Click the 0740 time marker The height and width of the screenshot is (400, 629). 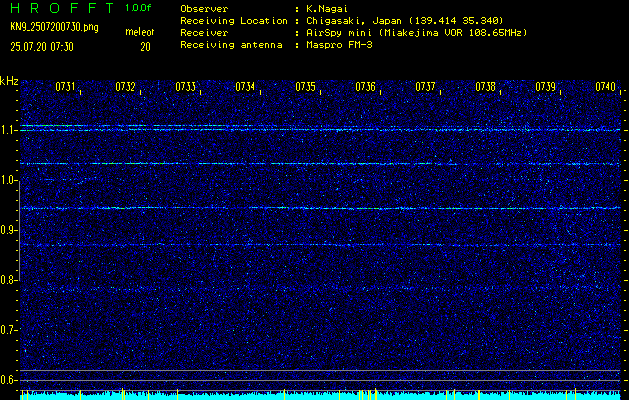[x=605, y=87]
